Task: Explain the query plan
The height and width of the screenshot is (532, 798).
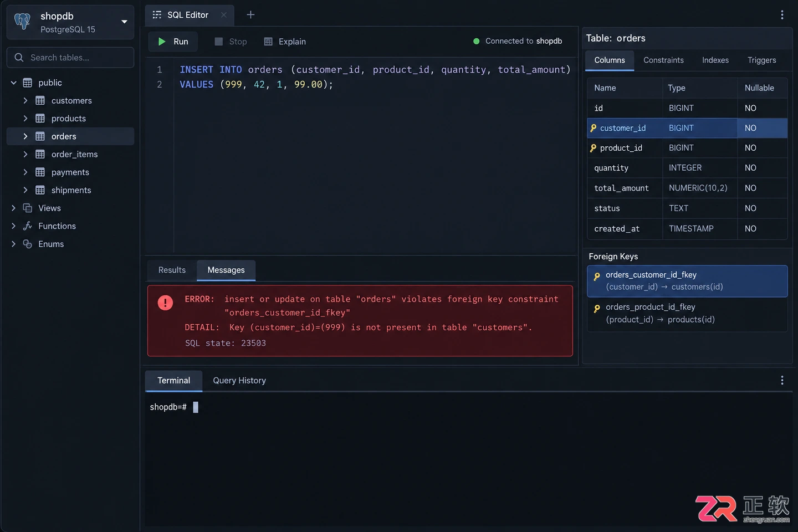Action: [x=285, y=42]
